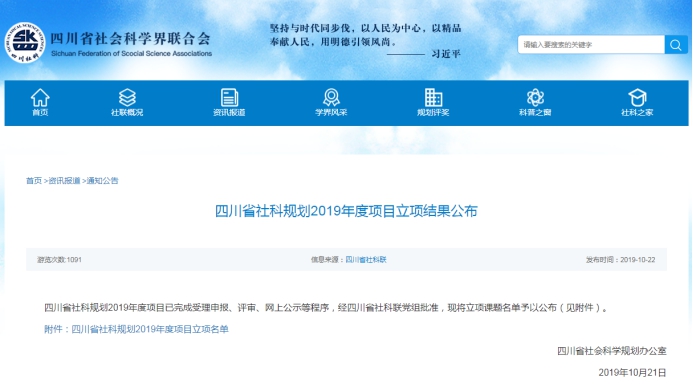The width and height of the screenshot is (693, 392).
Task: Open 学界风采 menu label
Action: tap(331, 112)
